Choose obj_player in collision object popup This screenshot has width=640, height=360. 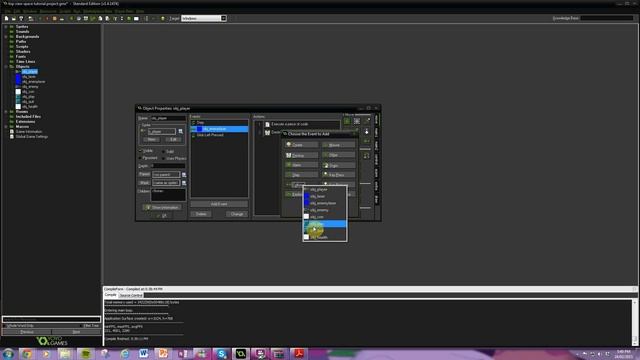click(x=324, y=189)
